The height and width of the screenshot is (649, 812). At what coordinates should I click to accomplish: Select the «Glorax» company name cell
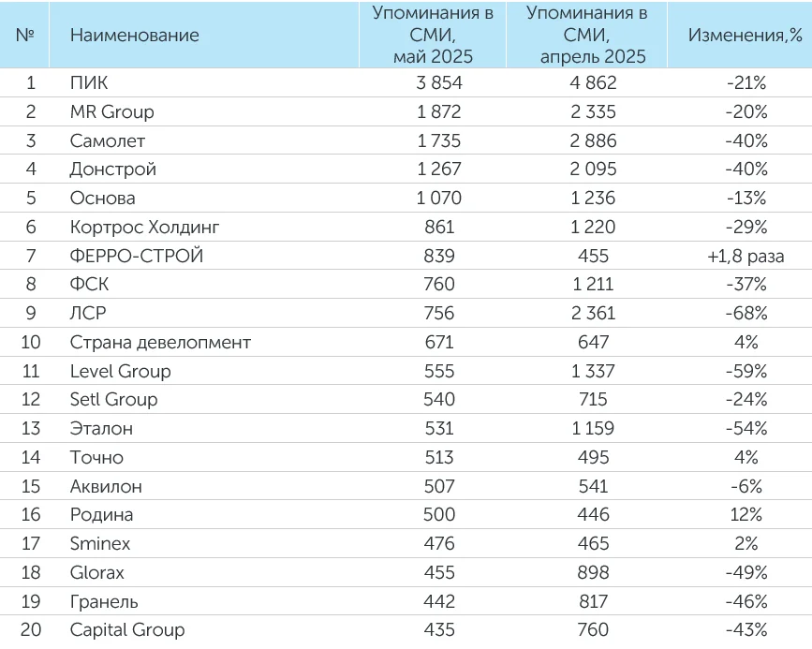(x=97, y=573)
